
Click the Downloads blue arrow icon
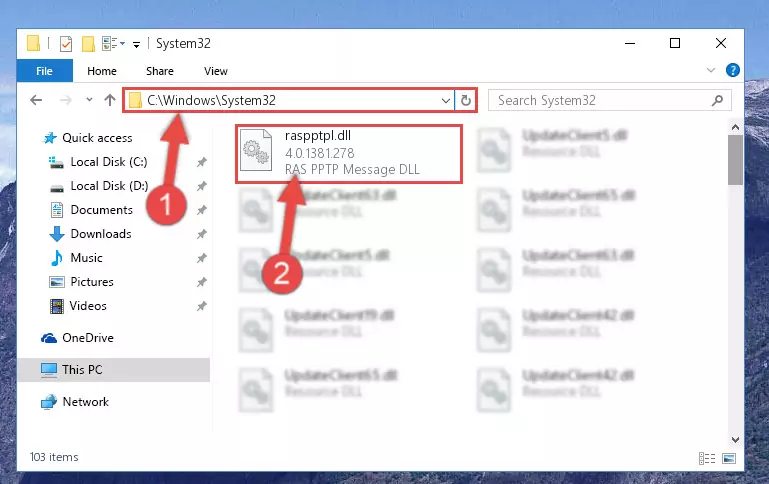(x=57, y=234)
